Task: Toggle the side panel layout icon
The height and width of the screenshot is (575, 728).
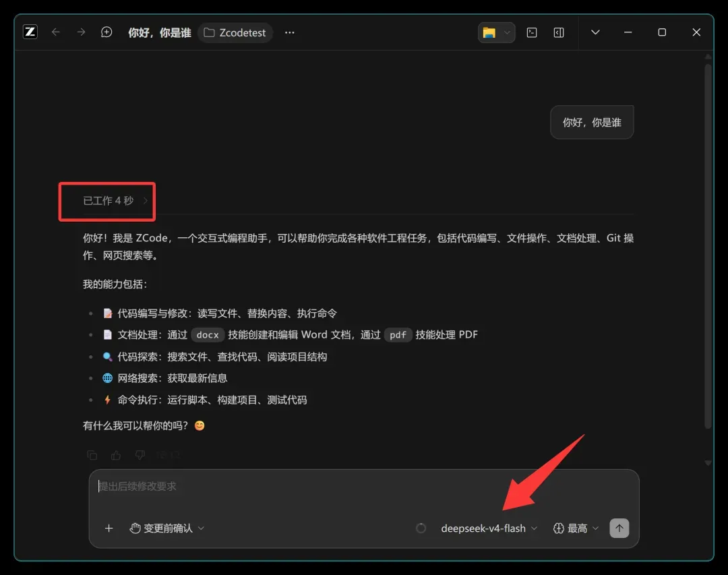Action: pyautogui.click(x=559, y=32)
